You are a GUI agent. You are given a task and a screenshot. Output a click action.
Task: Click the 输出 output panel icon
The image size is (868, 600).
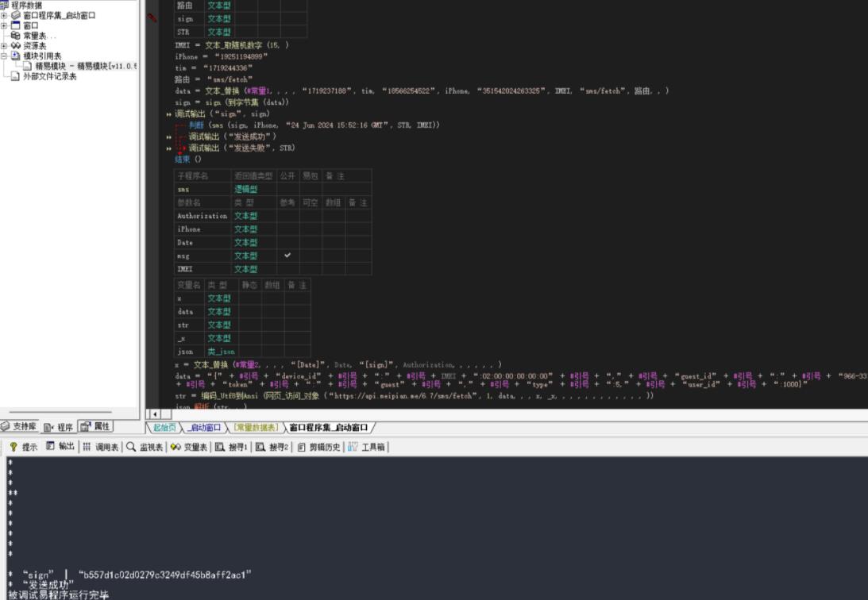[50, 446]
